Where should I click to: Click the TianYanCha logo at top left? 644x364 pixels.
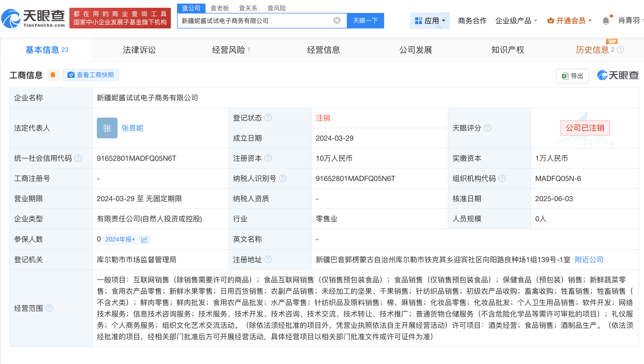[33, 18]
